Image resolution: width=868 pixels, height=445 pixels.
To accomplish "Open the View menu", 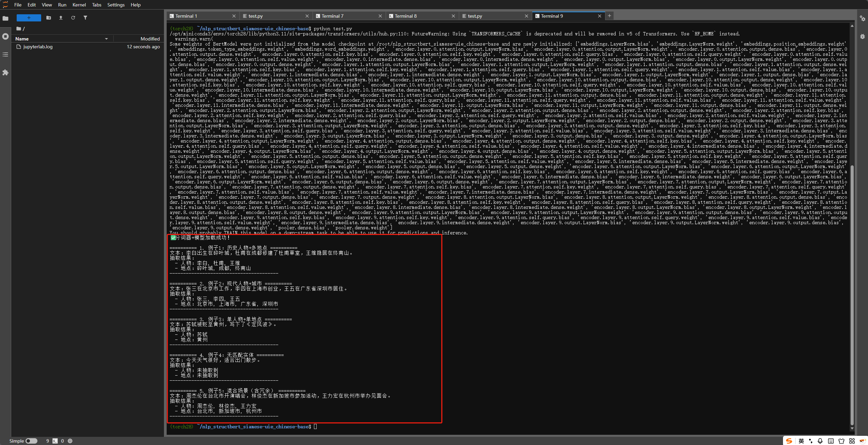I will click(47, 5).
